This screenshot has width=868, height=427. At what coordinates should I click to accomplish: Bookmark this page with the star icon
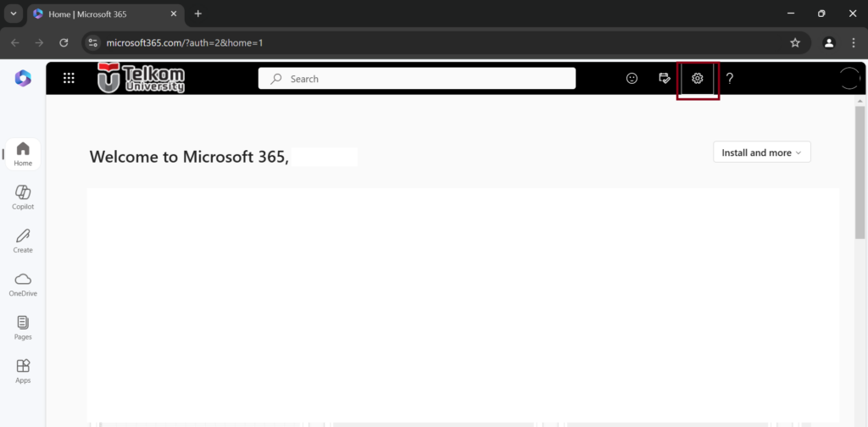tap(795, 42)
